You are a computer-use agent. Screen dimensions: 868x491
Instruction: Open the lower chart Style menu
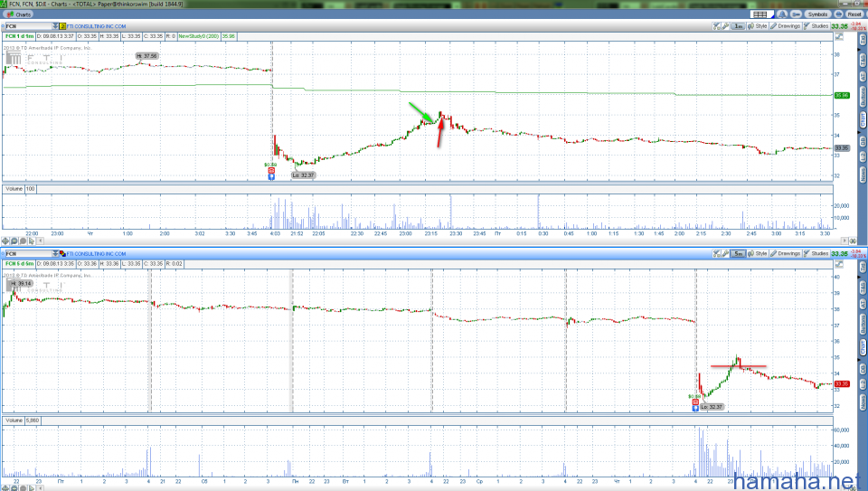758,253
